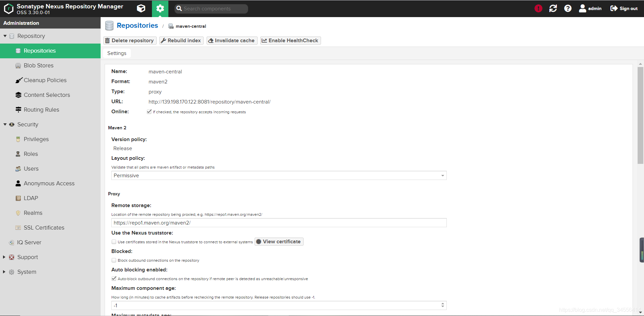Click the Roles icon in sidebar
Viewport: 644px width, 316px height.
coord(18,154)
